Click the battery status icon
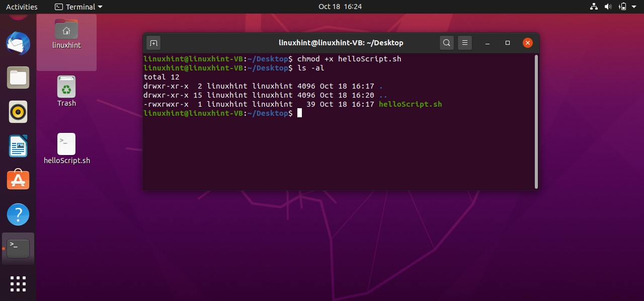The image size is (644, 301). (x=622, y=7)
